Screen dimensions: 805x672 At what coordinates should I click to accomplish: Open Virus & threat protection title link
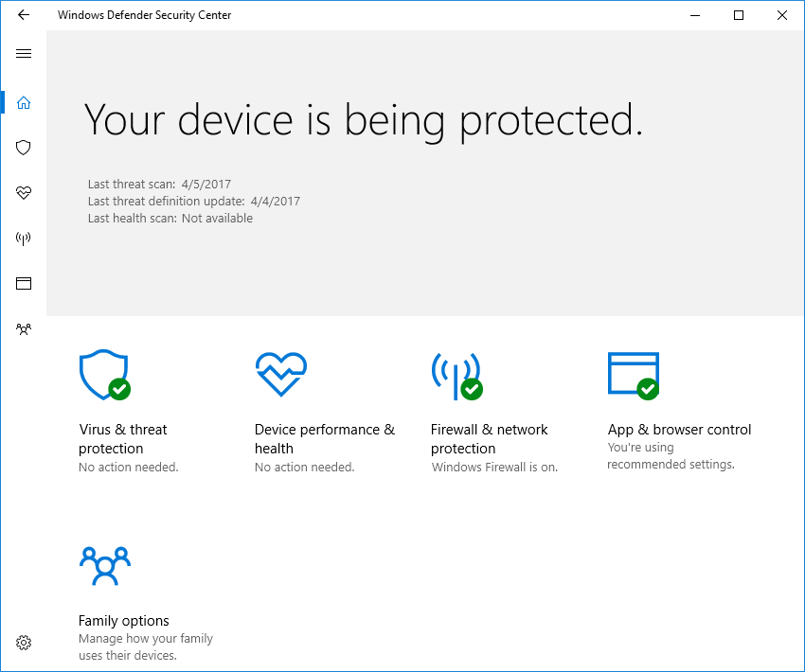[x=123, y=438]
